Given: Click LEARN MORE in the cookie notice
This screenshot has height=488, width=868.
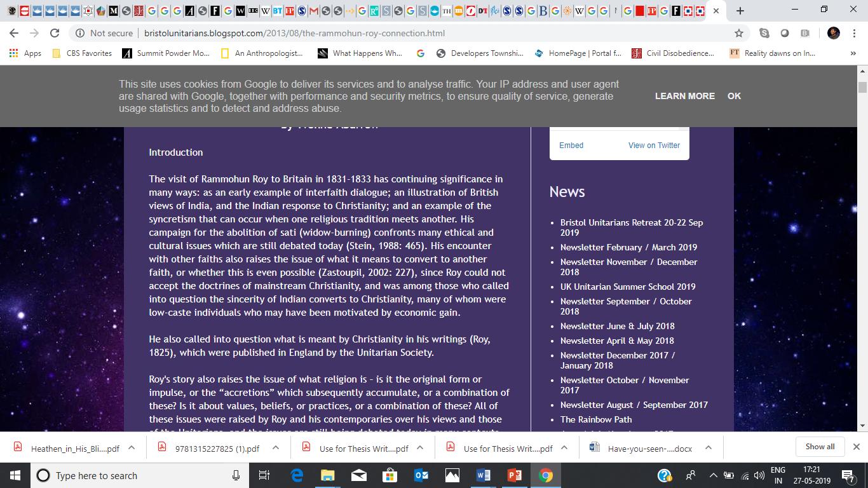Looking at the screenshot, I should [x=685, y=96].
